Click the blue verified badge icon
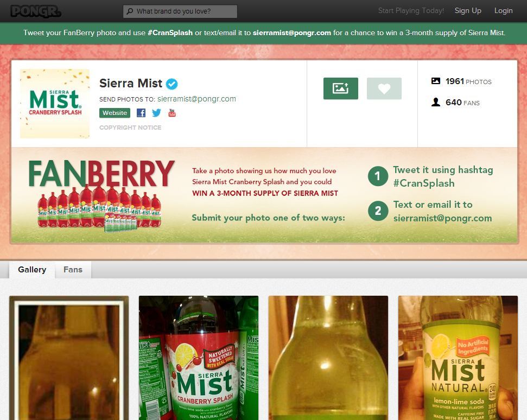 (172, 84)
